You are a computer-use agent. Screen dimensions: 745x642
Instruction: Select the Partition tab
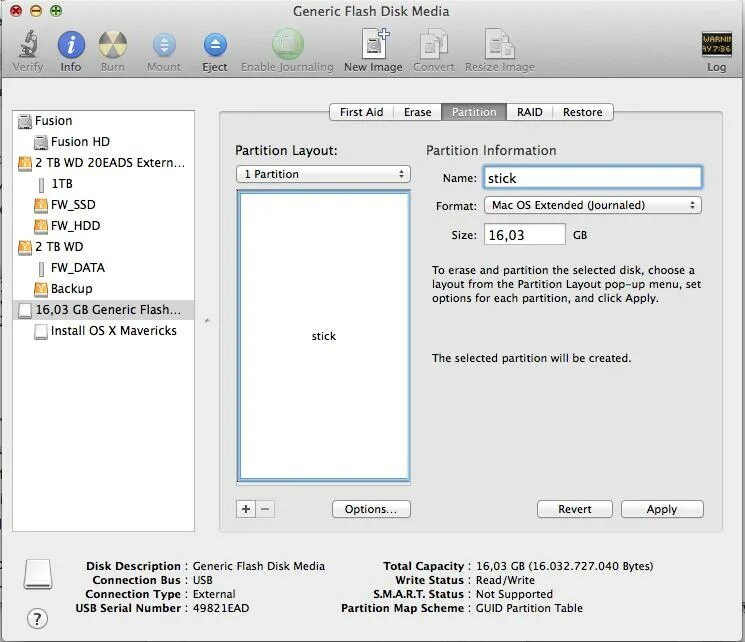[474, 112]
